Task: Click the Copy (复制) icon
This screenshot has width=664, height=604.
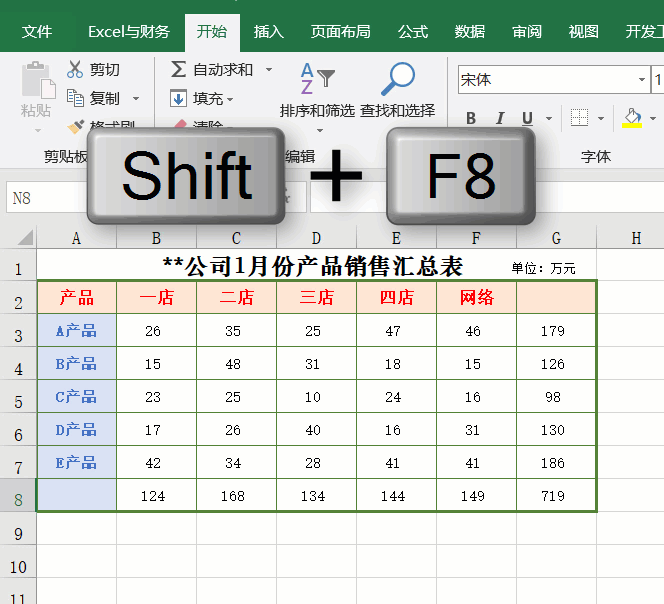Action: [76, 98]
